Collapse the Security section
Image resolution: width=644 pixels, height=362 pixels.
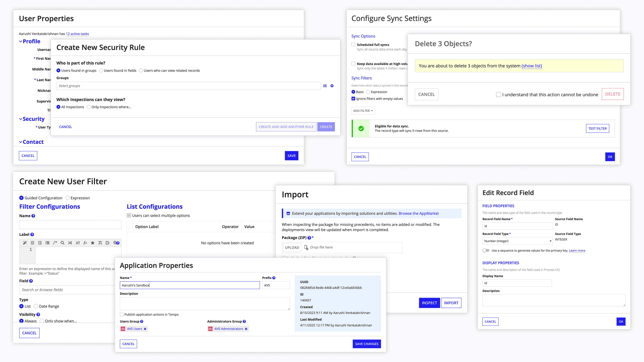(x=20, y=119)
